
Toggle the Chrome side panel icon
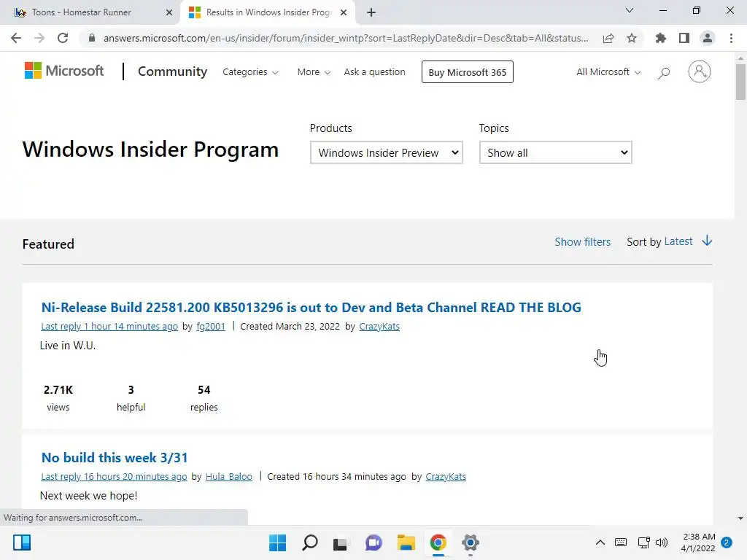(684, 38)
